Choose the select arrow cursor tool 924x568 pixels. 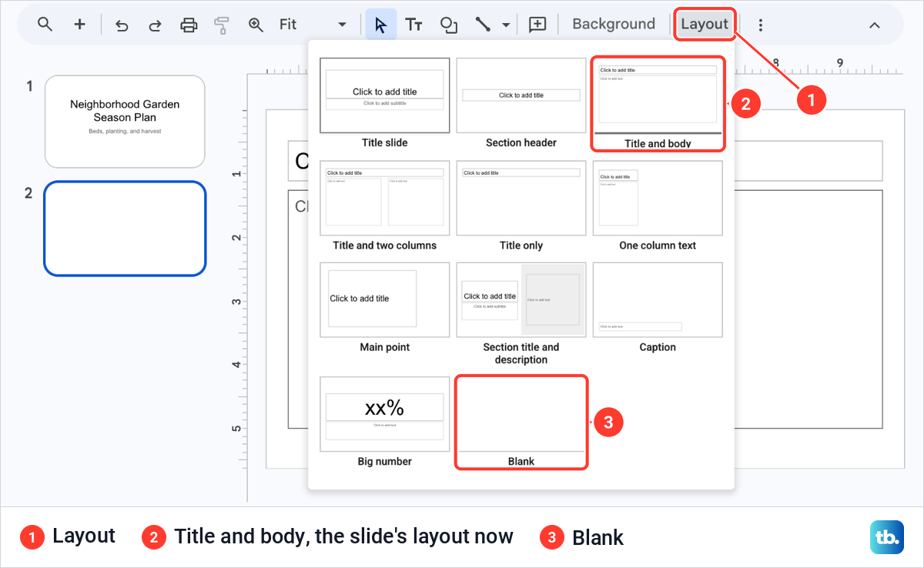point(381,25)
